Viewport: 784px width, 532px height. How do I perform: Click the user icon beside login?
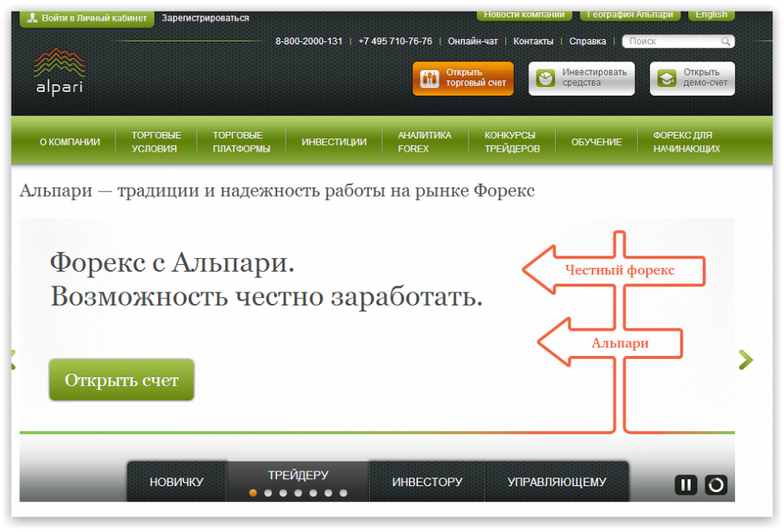[x=32, y=18]
